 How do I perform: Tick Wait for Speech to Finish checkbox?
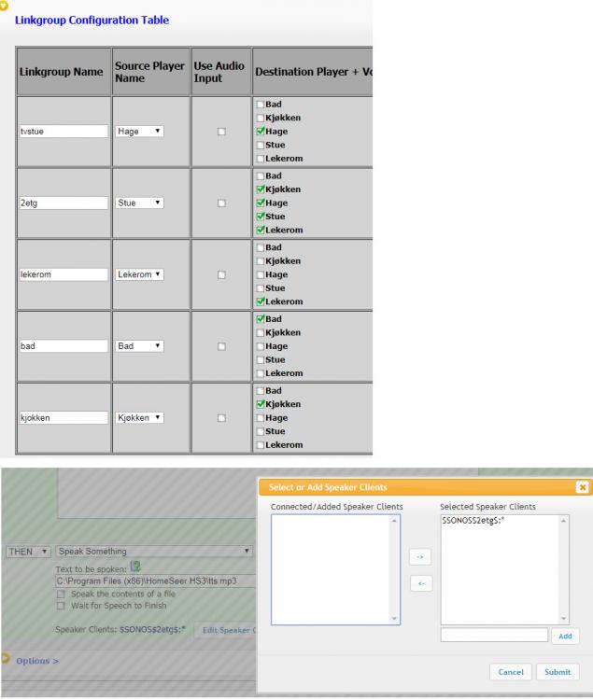[62, 606]
